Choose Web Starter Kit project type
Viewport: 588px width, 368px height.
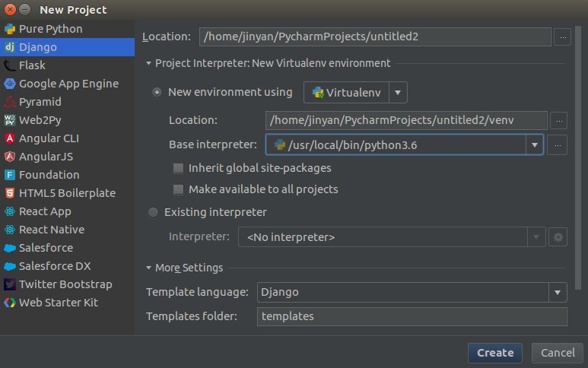pos(58,303)
